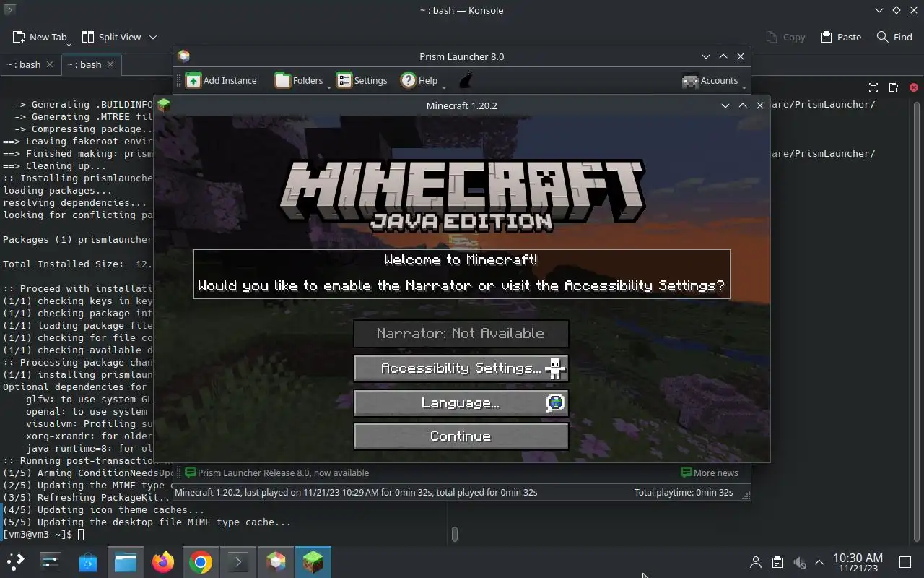Click Konsole maximize view pane icon
Screen dimensions: 924x578
(x=873, y=87)
